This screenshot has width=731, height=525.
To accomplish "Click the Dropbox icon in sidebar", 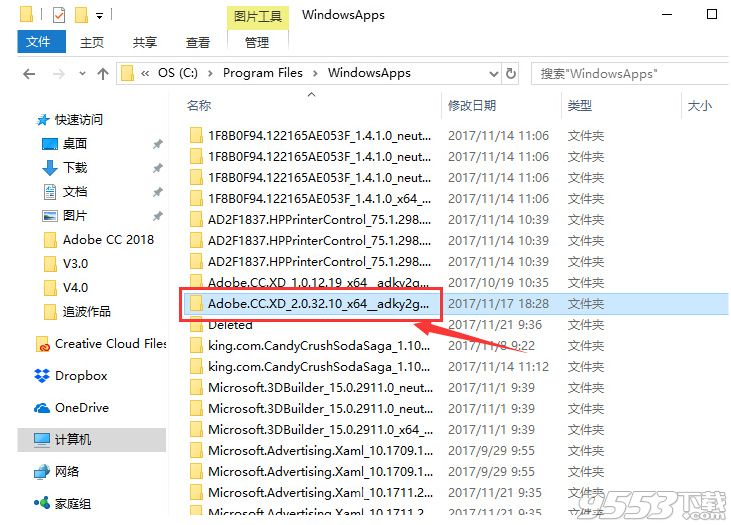I will pos(42,376).
